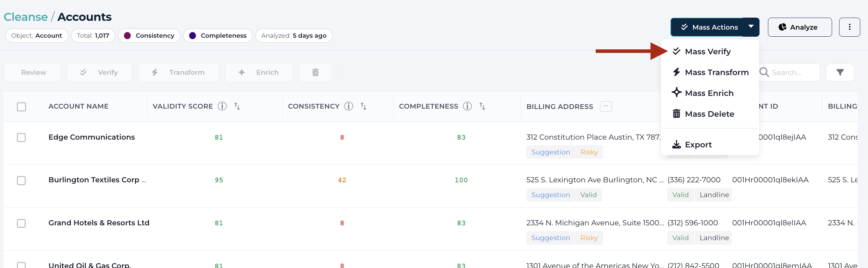868x268 pixels.
Task: Click the Consistency column info icon
Action: [x=349, y=106]
